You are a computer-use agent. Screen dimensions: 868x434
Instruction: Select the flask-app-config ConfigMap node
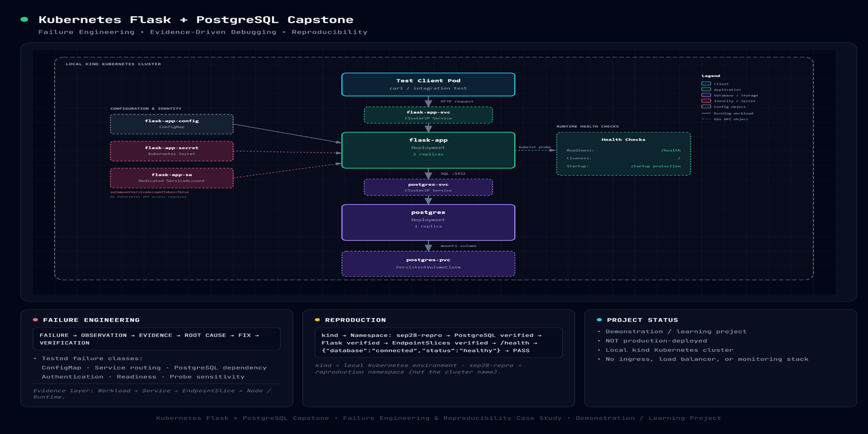coord(172,124)
